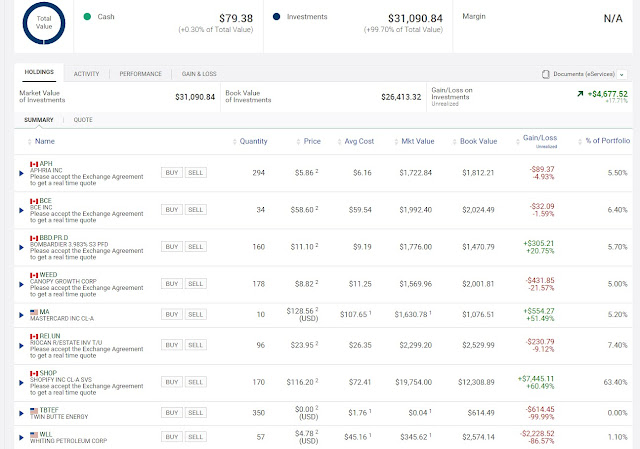The width and height of the screenshot is (640, 449).
Task: Sort holdings by Price column
Action: (x=309, y=141)
